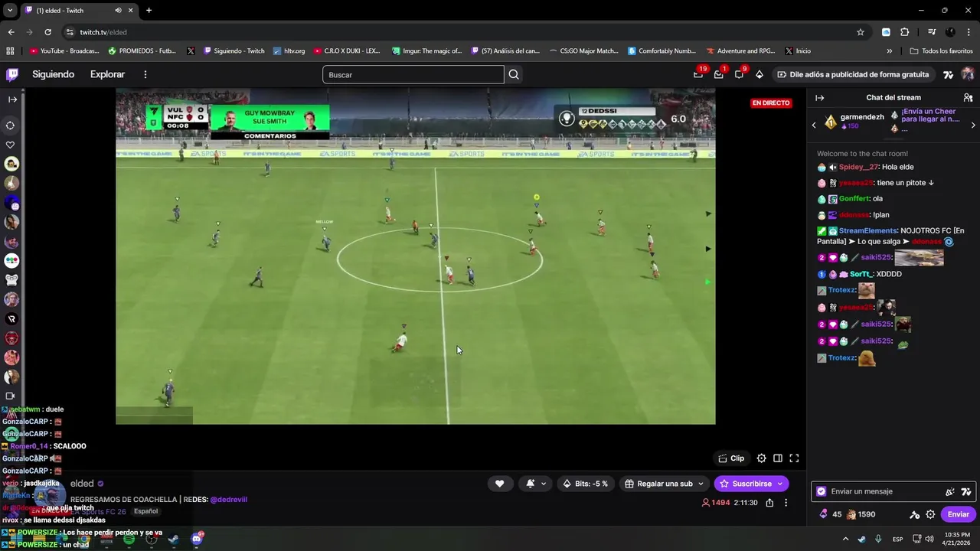Click the StreamElements username in chat
Viewport: 980px width, 551px height.
click(867, 230)
